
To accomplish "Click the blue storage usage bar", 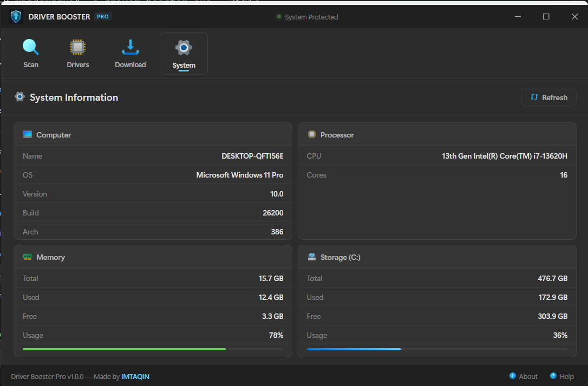I will (x=354, y=349).
